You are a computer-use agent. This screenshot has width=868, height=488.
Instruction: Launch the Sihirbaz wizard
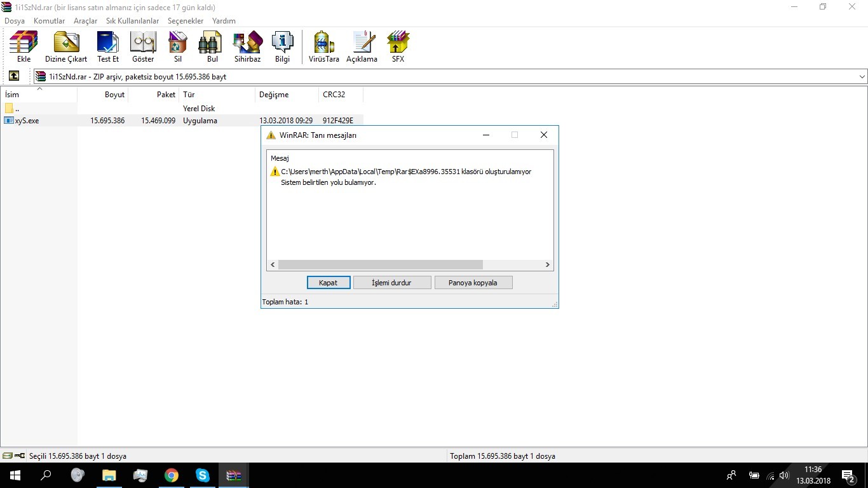point(247,46)
